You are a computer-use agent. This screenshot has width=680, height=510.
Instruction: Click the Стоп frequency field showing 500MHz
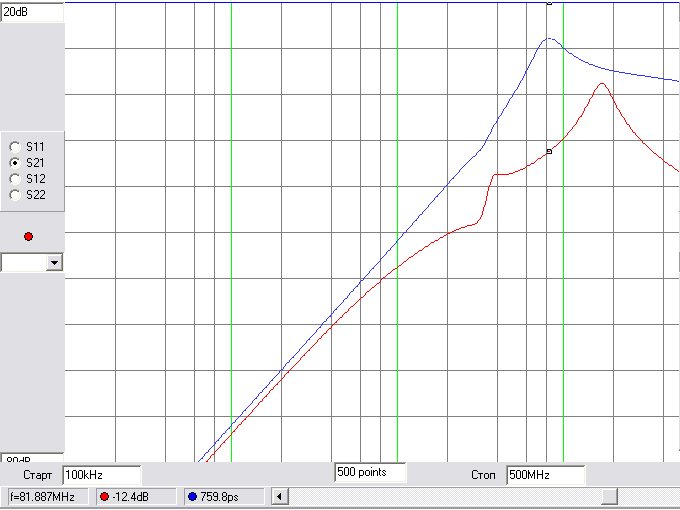coord(545,474)
